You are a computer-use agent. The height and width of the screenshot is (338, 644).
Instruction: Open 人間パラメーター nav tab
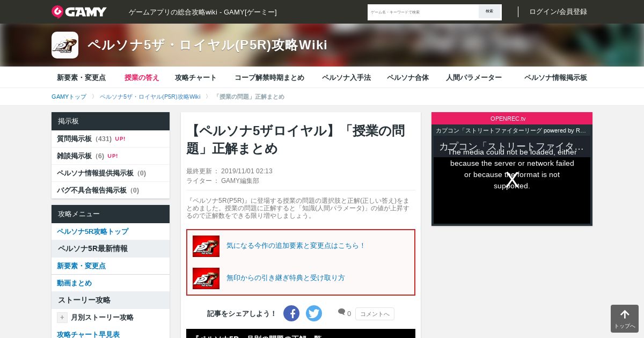pos(474,77)
